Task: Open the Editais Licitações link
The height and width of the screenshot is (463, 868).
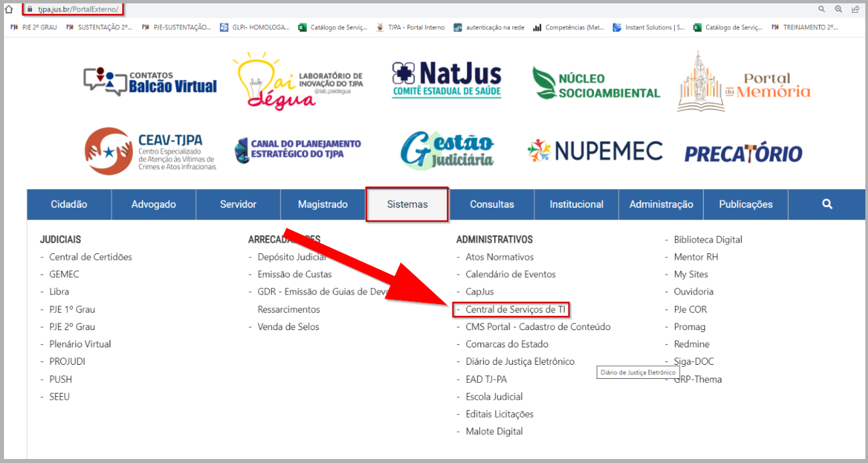Action: point(500,414)
